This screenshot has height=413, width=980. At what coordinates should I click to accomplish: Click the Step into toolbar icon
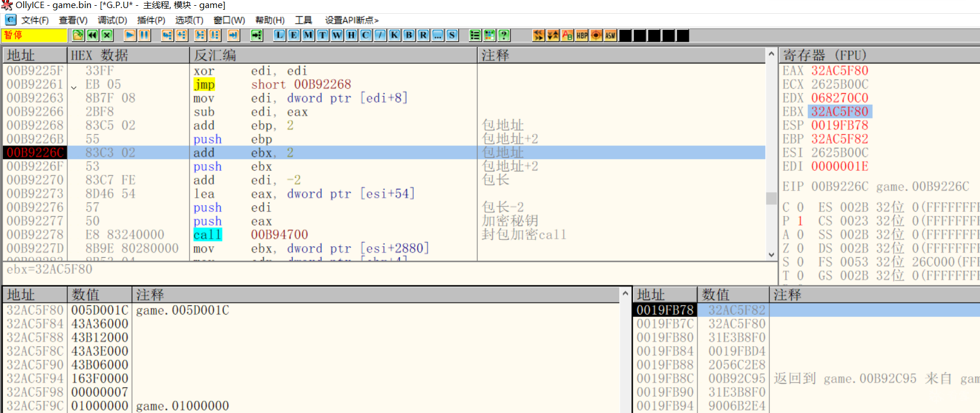167,35
